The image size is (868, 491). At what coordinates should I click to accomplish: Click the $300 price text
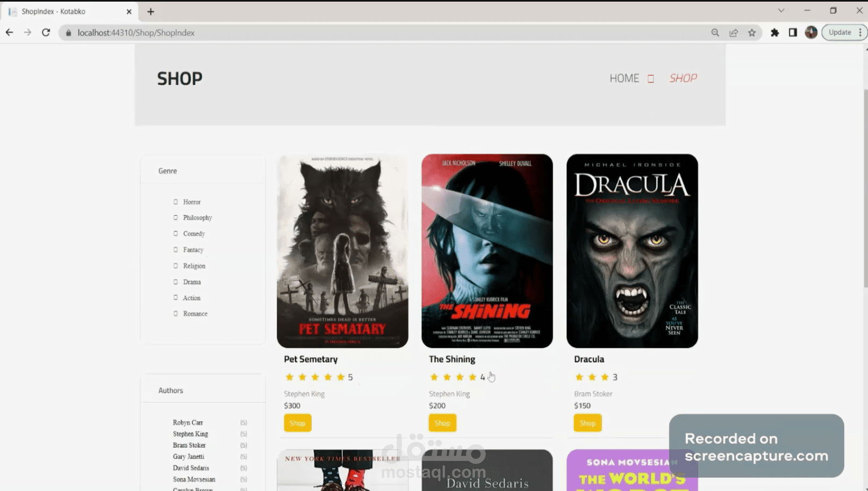tap(292, 406)
